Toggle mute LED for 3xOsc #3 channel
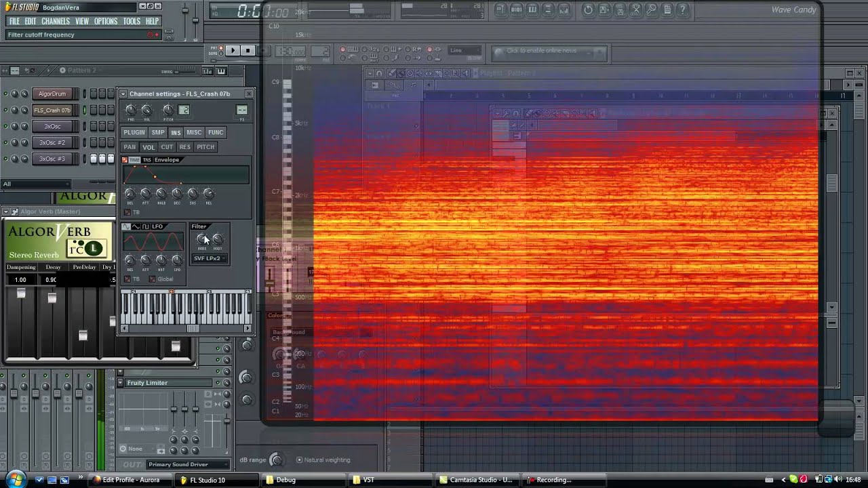The image size is (868, 488). [x=5, y=159]
